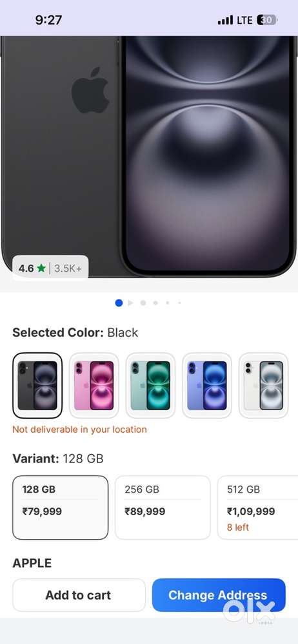Pick the Teal iPhone color option
Screen dimensions: 298x644
click(150, 385)
